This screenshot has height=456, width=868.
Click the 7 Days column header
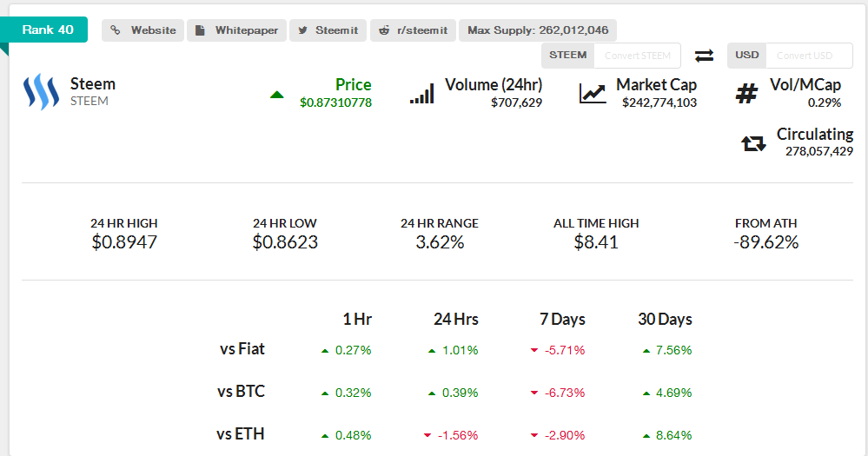[562, 319]
